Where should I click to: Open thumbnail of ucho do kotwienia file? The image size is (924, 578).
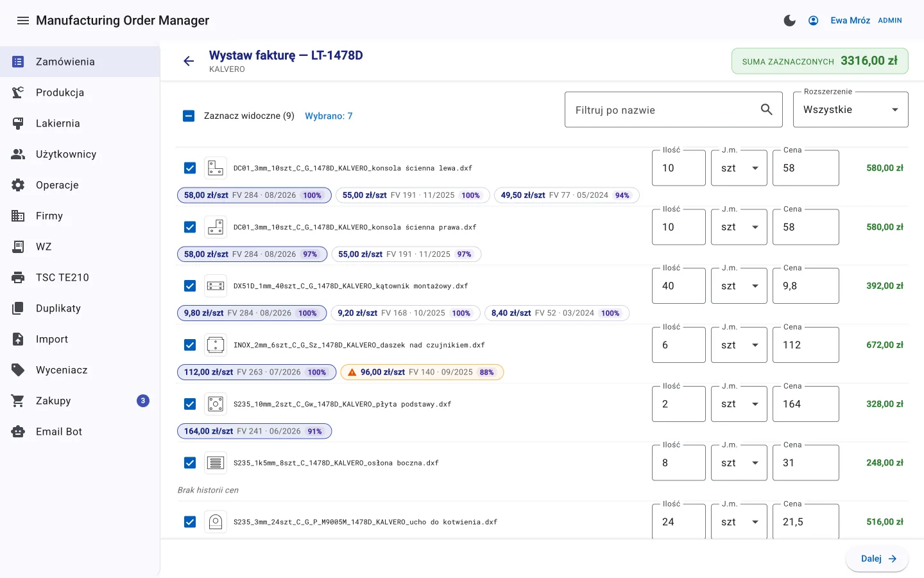[x=216, y=522]
